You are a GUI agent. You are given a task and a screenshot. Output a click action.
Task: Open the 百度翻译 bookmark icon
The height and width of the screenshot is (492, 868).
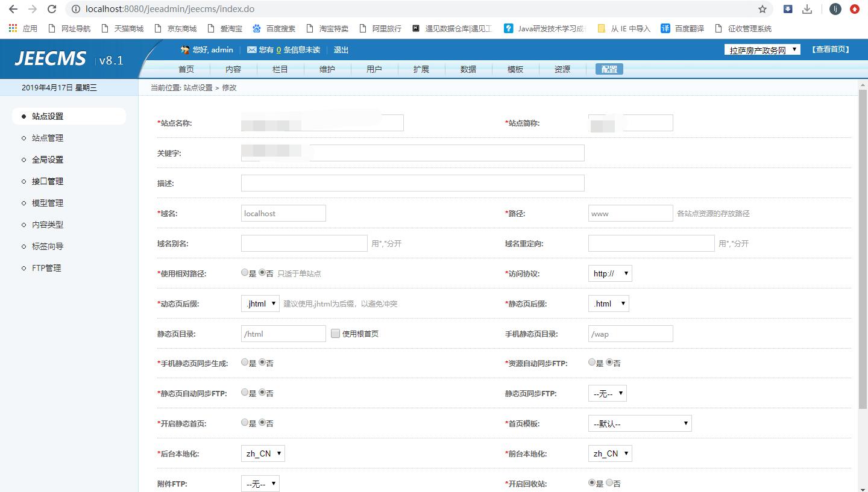tap(665, 28)
